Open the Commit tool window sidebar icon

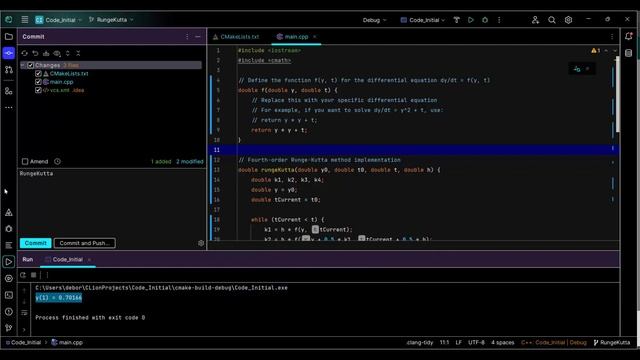pyautogui.click(x=9, y=53)
